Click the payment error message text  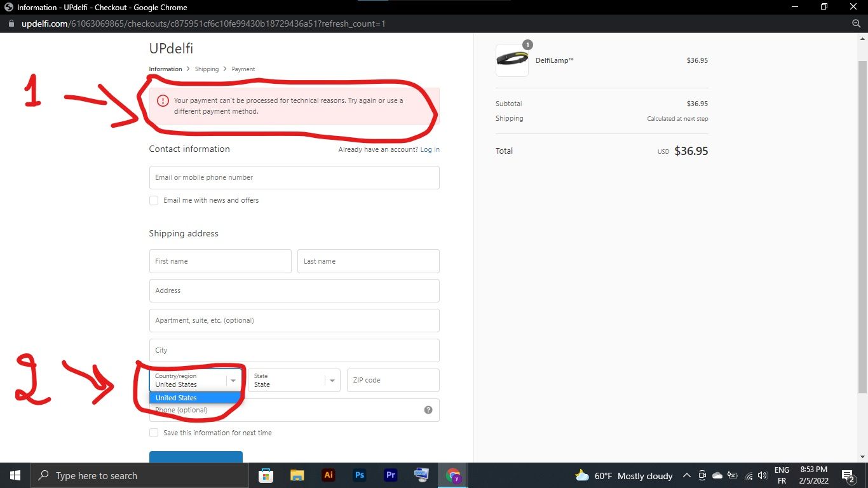(x=288, y=105)
